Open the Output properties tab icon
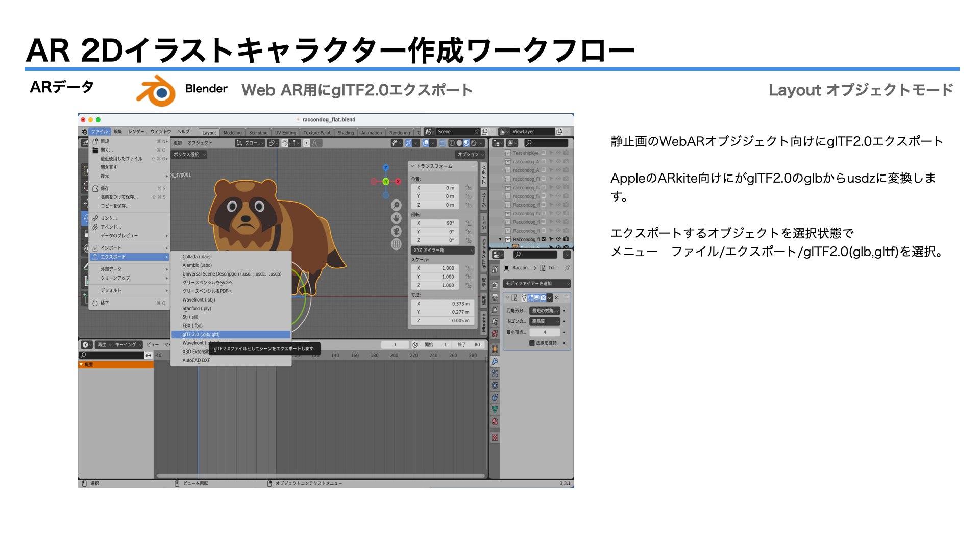980x551 pixels. tap(495, 297)
